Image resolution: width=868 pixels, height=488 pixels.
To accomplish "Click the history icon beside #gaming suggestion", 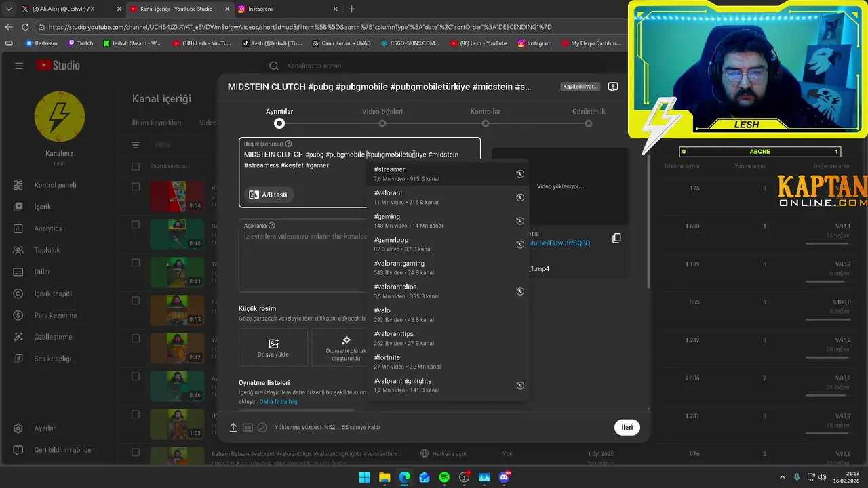I will [520, 221].
